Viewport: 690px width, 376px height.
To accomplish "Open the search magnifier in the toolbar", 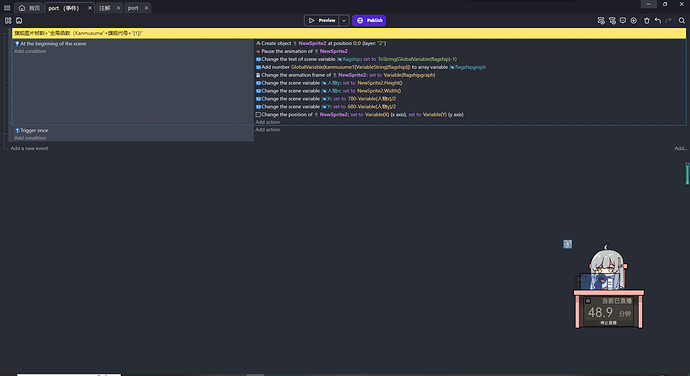I will point(682,20).
